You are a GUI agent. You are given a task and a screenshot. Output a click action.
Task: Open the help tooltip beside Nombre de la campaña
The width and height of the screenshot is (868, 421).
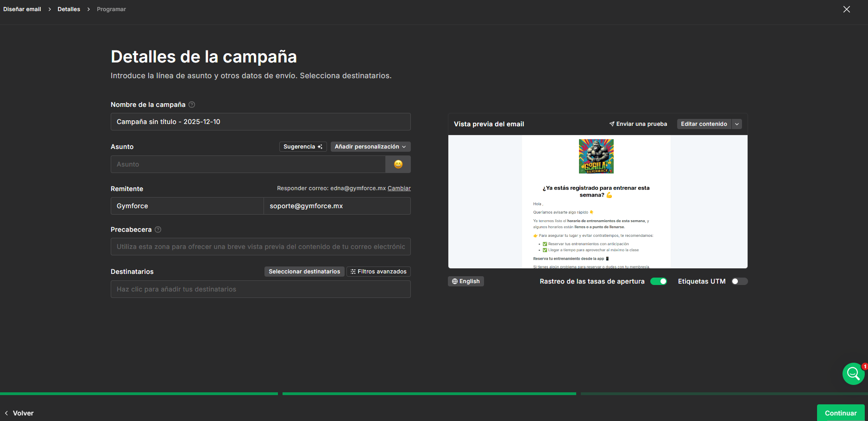pyautogui.click(x=192, y=105)
